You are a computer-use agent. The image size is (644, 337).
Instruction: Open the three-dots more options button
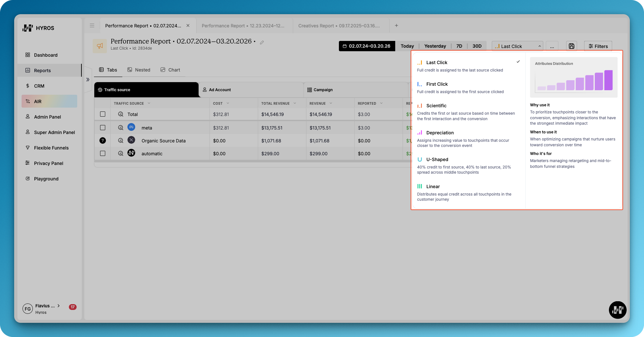tap(552, 46)
